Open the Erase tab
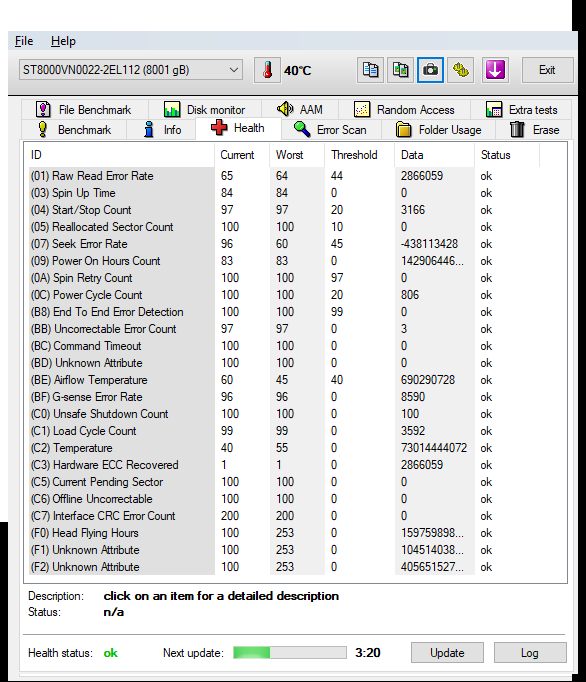Screen dimensions: 586x682 (535, 130)
